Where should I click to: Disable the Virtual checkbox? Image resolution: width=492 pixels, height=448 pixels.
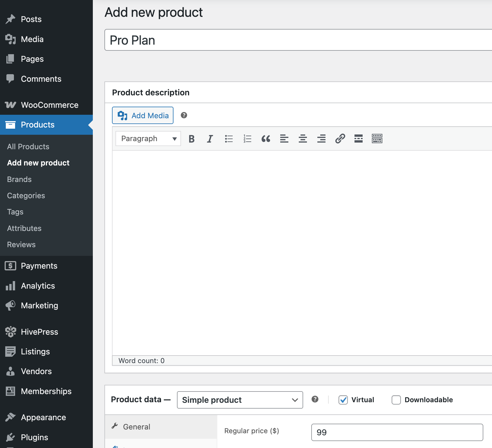click(343, 400)
